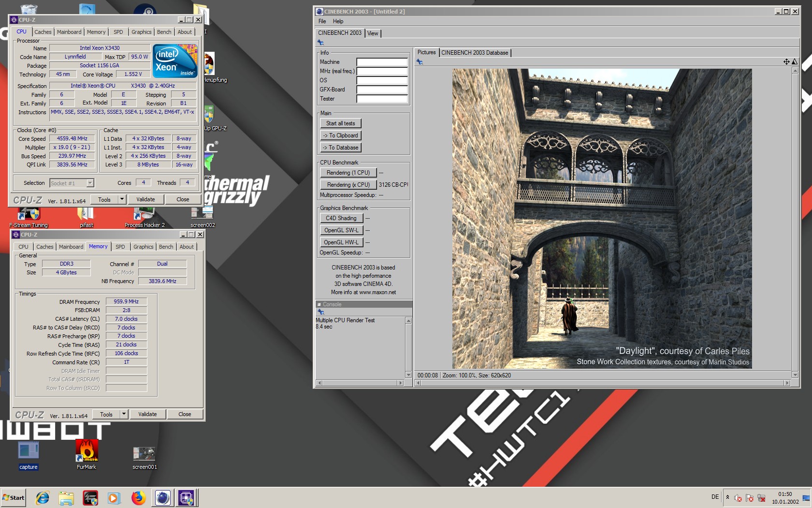
Task: Click the Tester input field
Action: tap(382, 99)
